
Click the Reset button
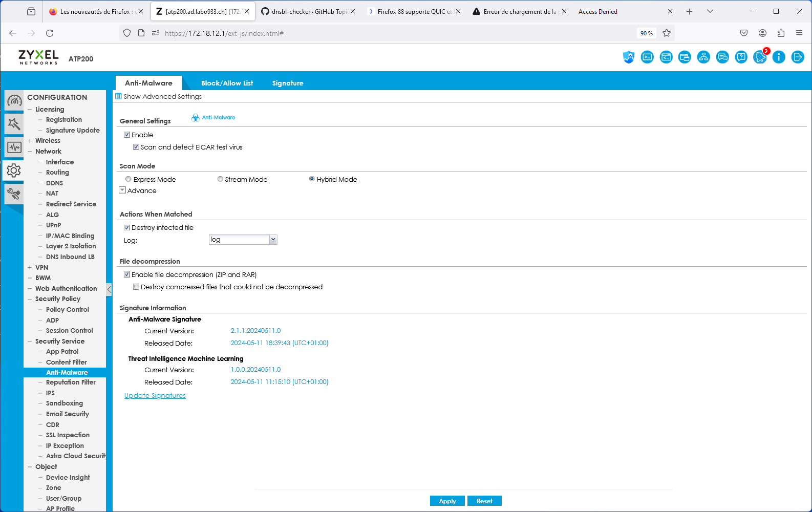(x=484, y=501)
